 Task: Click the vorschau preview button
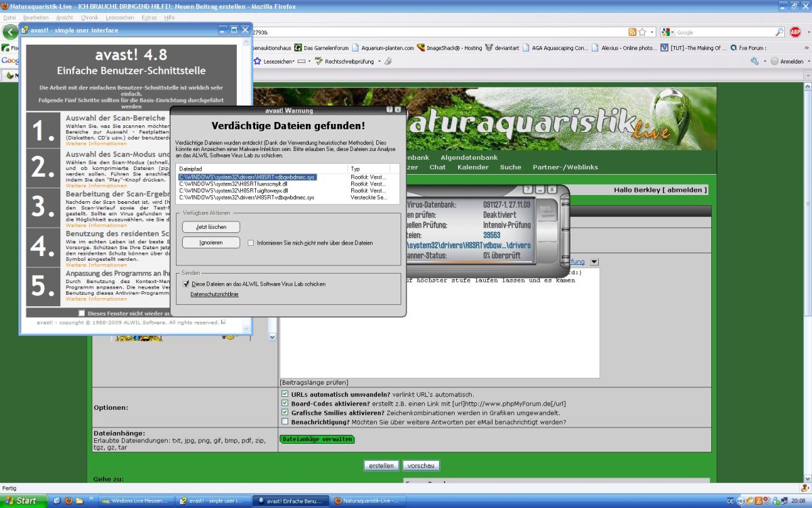[x=421, y=465]
